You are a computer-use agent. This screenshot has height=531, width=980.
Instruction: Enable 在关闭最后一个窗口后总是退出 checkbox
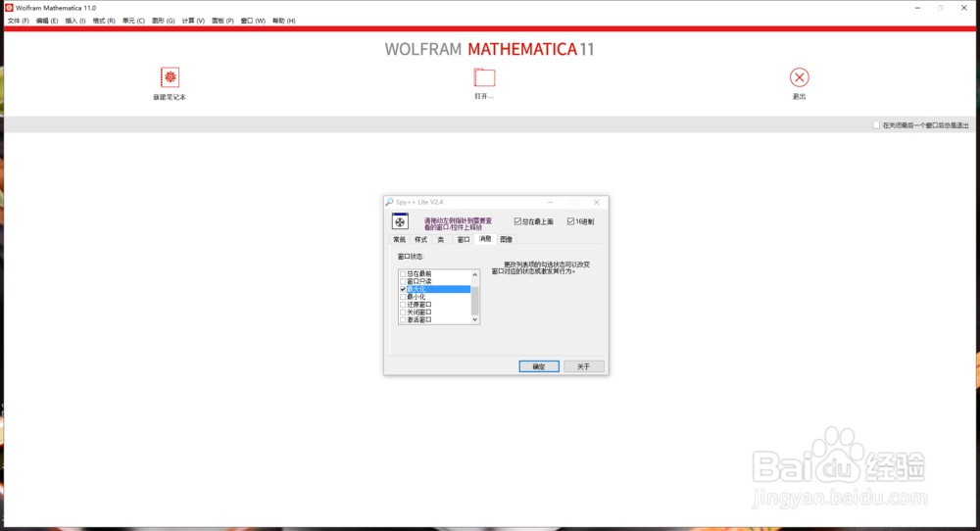pyautogui.click(x=876, y=125)
